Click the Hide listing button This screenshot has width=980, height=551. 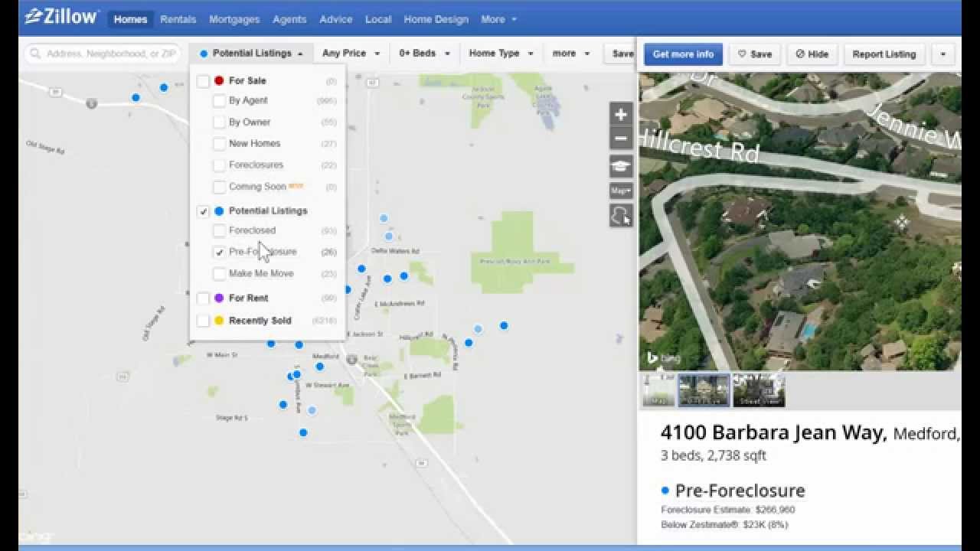[x=812, y=54]
